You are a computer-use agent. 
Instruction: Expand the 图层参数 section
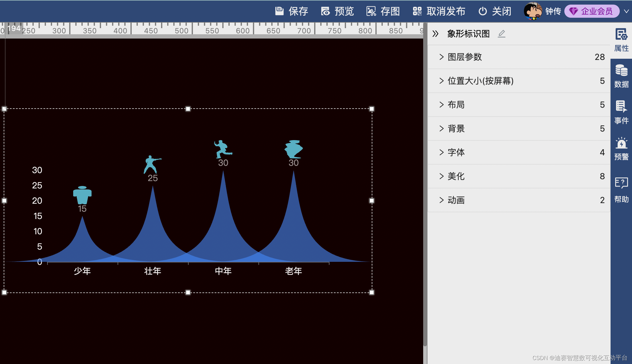pos(519,57)
